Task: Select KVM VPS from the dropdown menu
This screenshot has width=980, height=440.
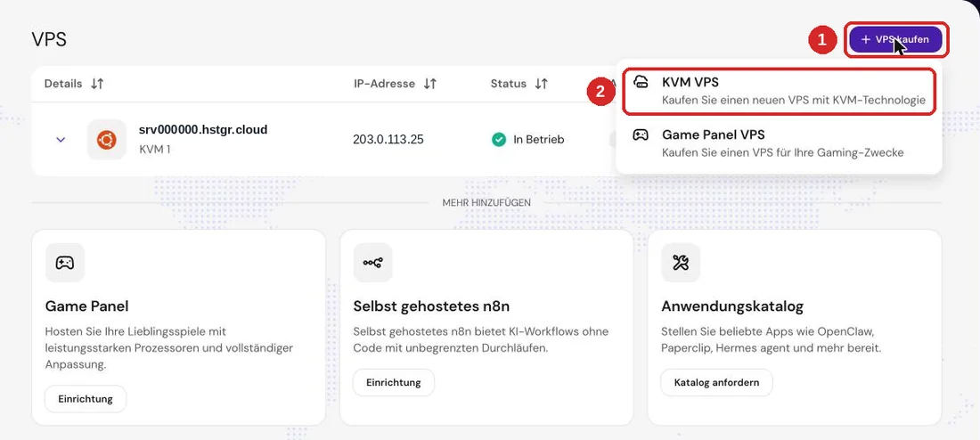Action: [779, 91]
